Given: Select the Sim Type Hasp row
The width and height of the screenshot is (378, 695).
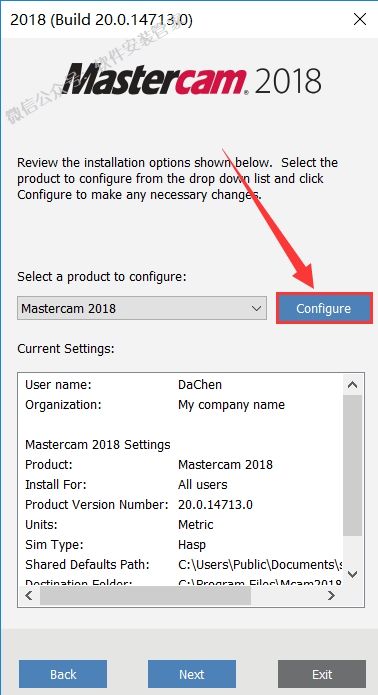Looking at the screenshot, I should tap(181, 544).
